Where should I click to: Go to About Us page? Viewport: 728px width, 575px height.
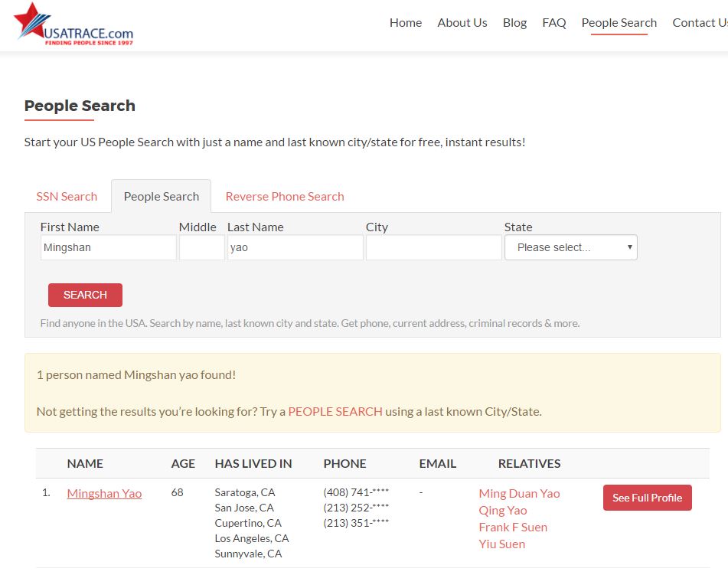pos(462,22)
